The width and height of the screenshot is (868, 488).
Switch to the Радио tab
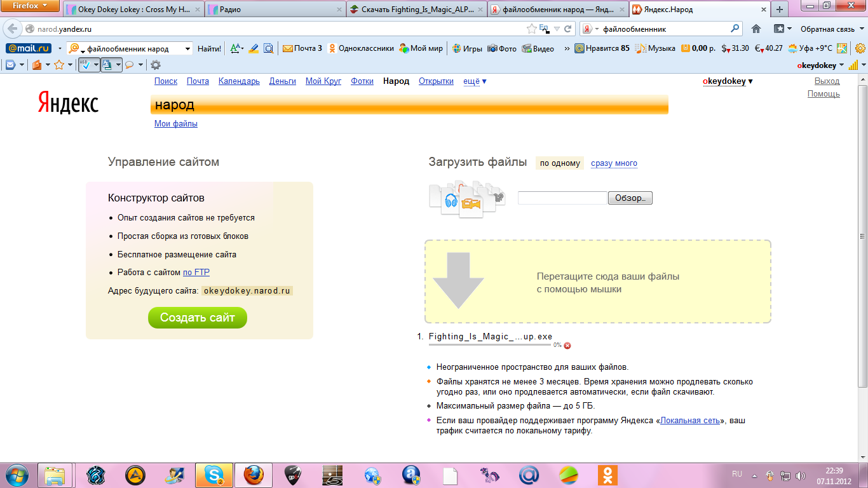[x=276, y=10]
